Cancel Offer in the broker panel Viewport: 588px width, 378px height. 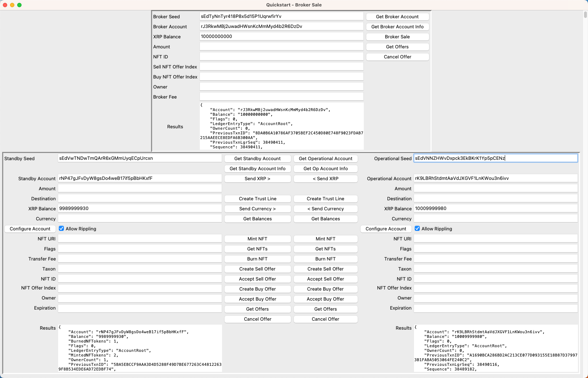tap(397, 57)
